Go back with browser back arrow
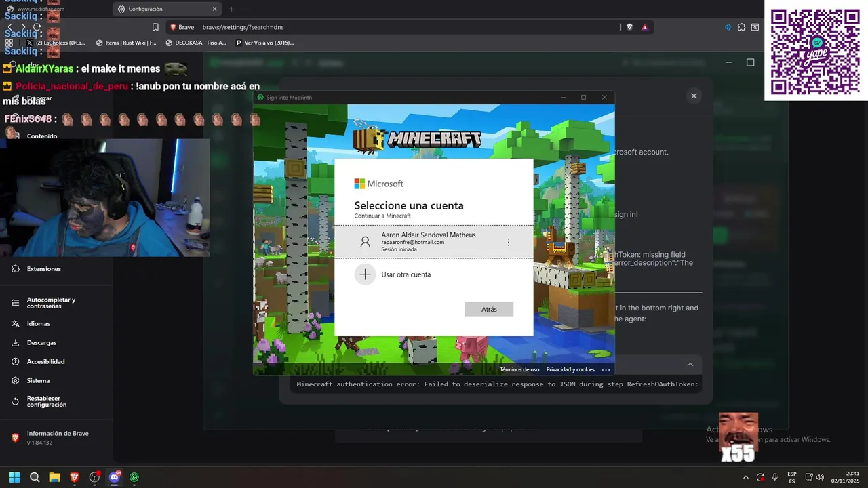 [x=9, y=27]
